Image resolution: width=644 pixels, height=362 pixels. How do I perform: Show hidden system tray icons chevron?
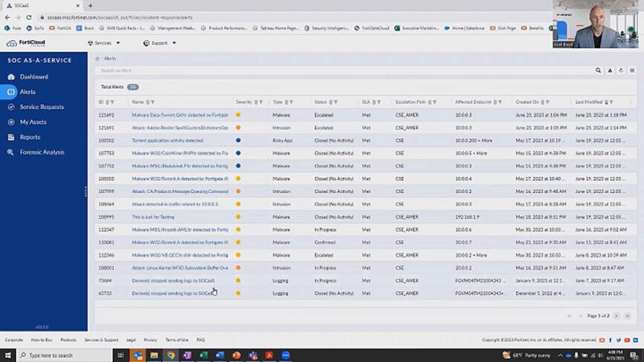click(560, 355)
